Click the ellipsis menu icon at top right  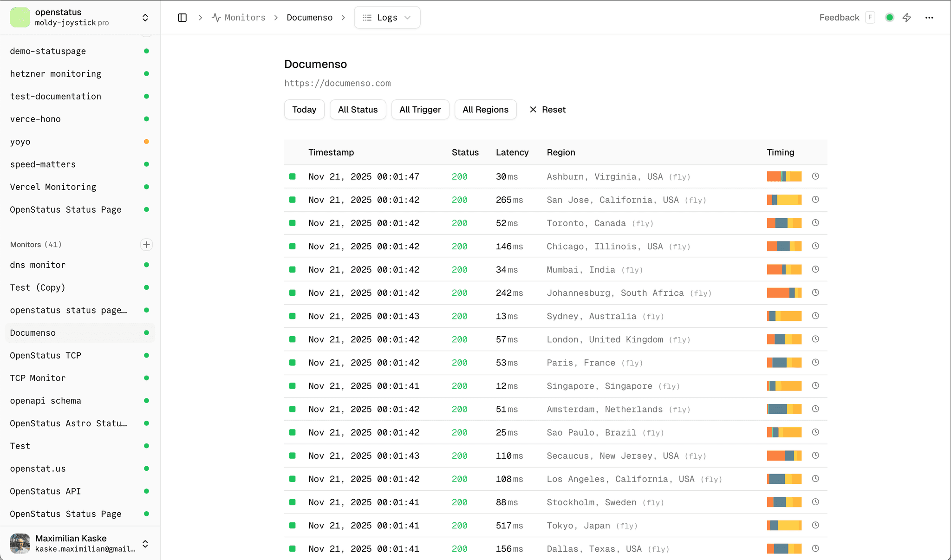point(929,17)
